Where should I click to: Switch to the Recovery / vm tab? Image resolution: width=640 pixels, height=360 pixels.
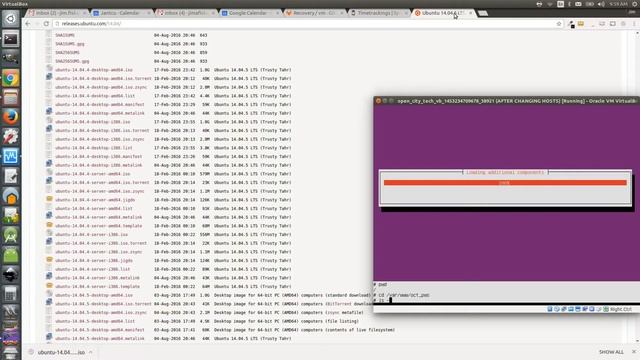click(314, 13)
